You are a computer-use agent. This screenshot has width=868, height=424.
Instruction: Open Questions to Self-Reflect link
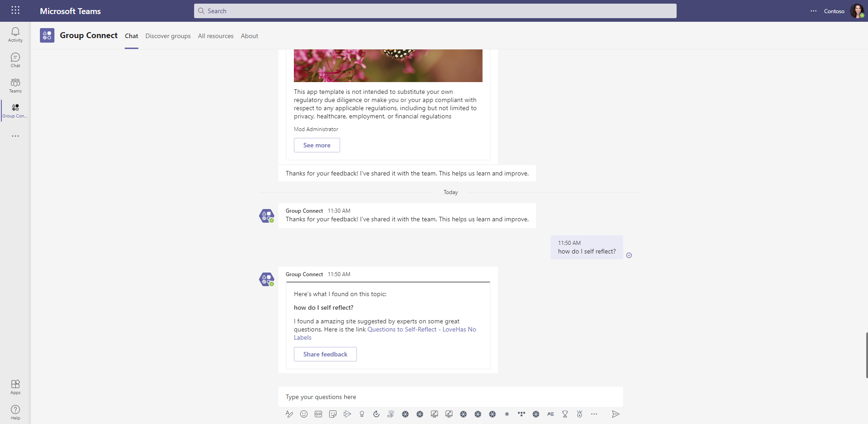click(422, 330)
